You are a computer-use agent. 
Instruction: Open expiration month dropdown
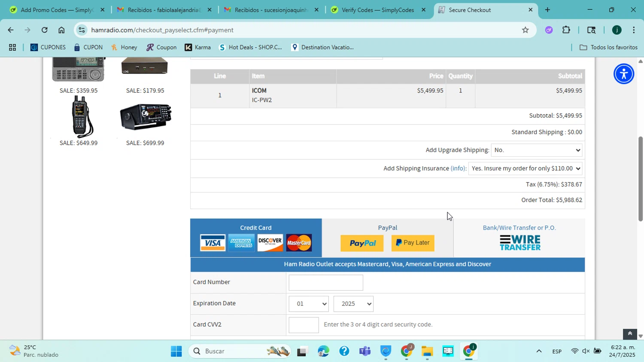(309, 304)
